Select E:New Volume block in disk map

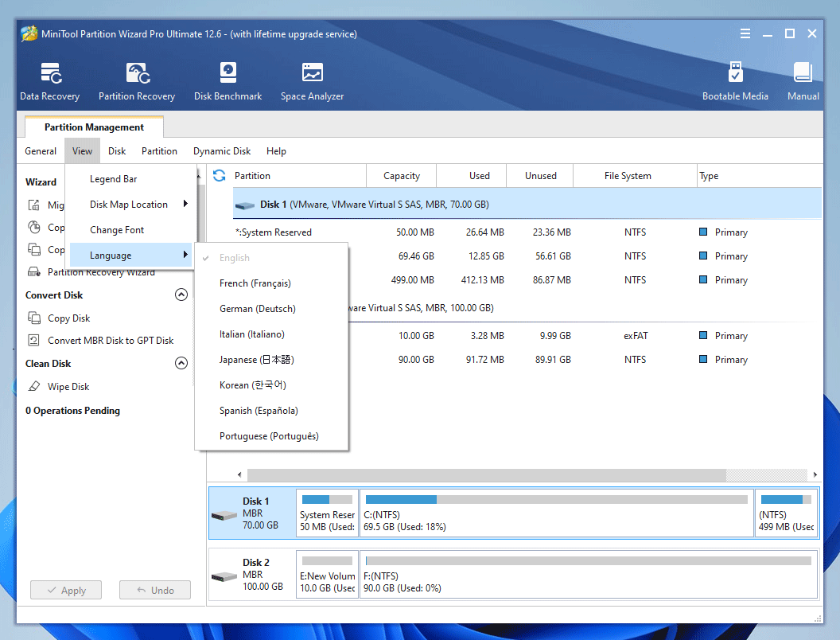point(327,574)
